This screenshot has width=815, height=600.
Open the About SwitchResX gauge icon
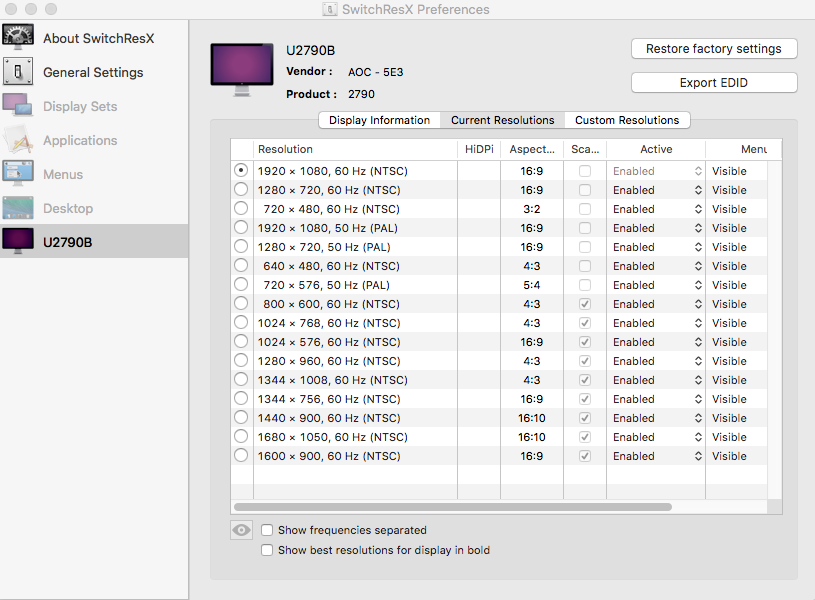coord(18,37)
